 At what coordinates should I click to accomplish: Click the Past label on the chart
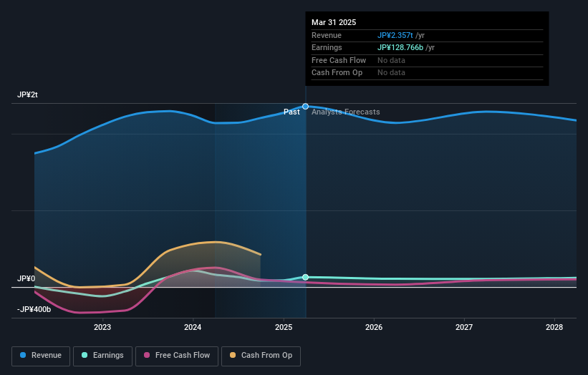[x=291, y=112]
